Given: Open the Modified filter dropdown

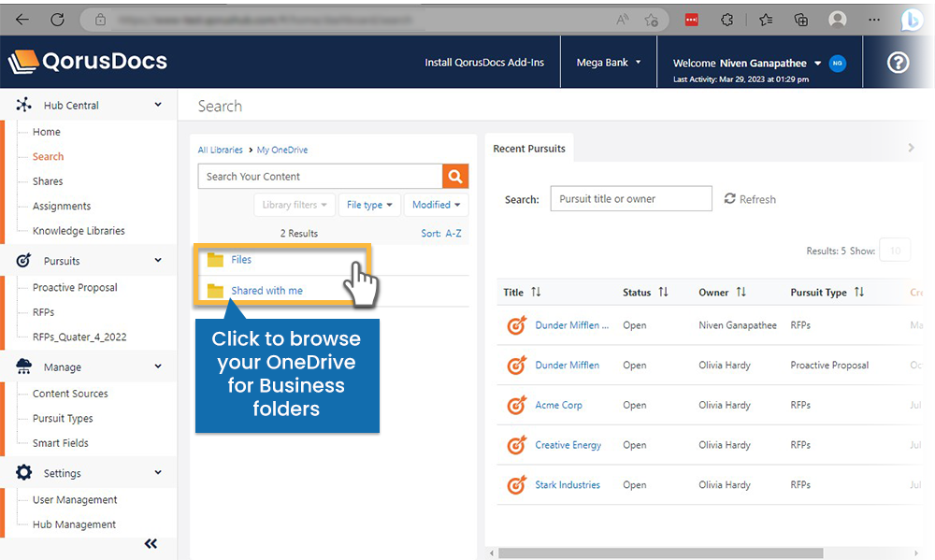Looking at the screenshot, I should [436, 205].
